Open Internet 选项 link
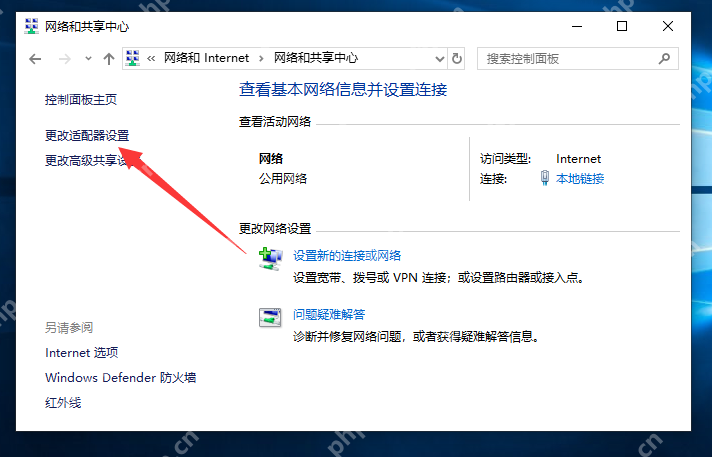 tap(82, 353)
